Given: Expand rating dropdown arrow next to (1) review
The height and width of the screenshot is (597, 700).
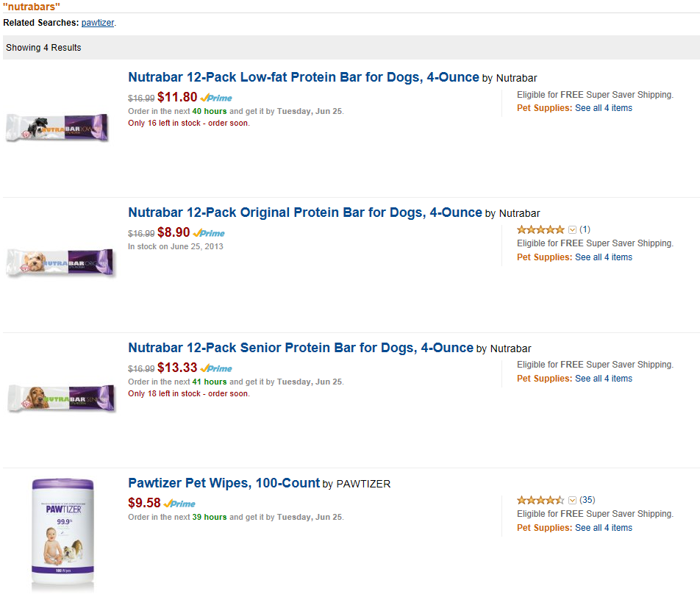Looking at the screenshot, I should tap(572, 229).
